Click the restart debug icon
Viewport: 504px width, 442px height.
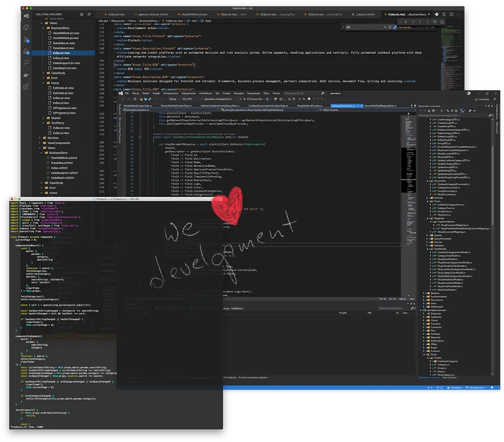click(x=434, y=22)
